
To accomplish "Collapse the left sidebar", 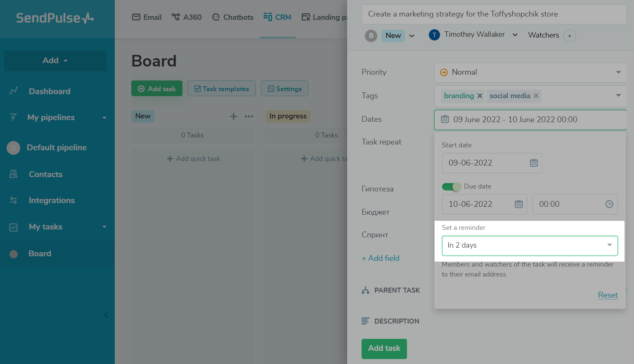I will [x=106, y=315].
